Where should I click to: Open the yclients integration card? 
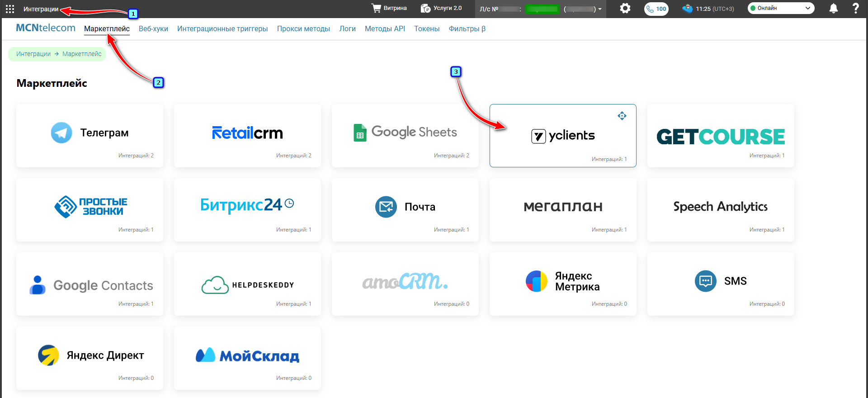click(563, 136)
